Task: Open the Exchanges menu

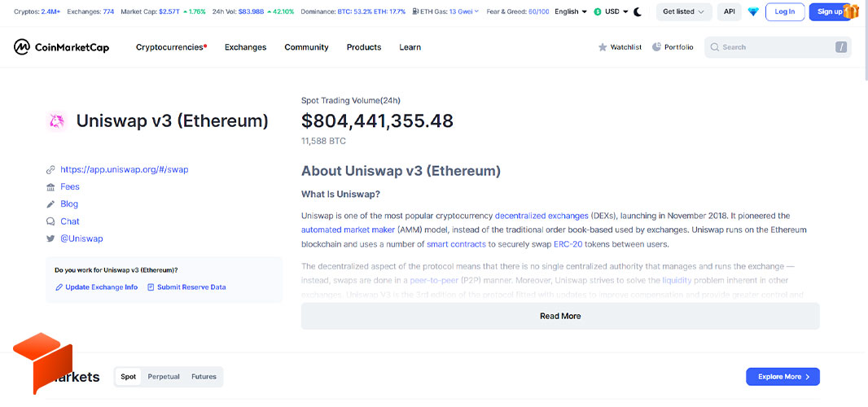Action: coord(245,47)
